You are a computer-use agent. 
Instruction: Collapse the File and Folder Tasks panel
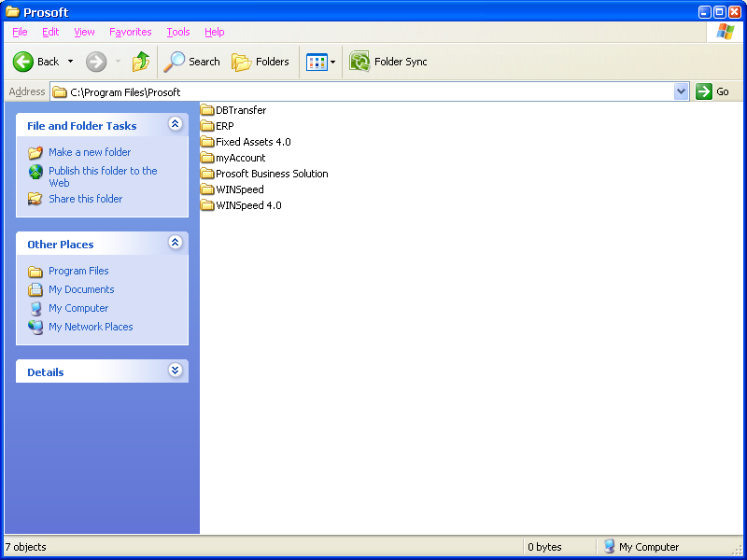point(175,124)
